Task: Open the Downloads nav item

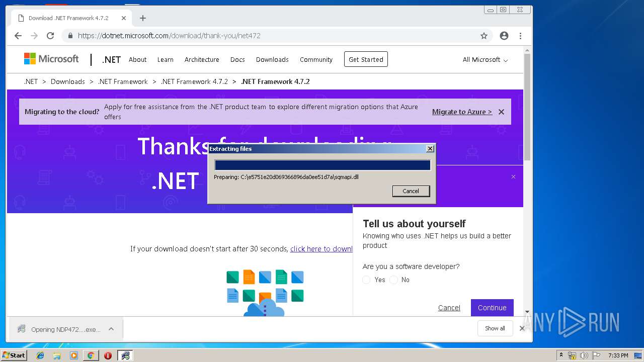Action: click(272, 59)
